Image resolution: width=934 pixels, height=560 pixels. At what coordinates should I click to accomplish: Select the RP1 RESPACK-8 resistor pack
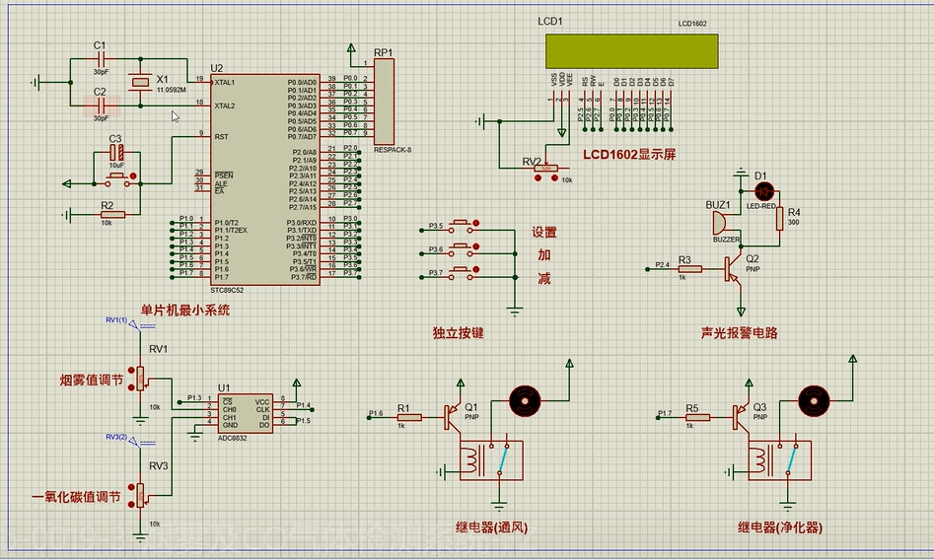coord(383,101)
